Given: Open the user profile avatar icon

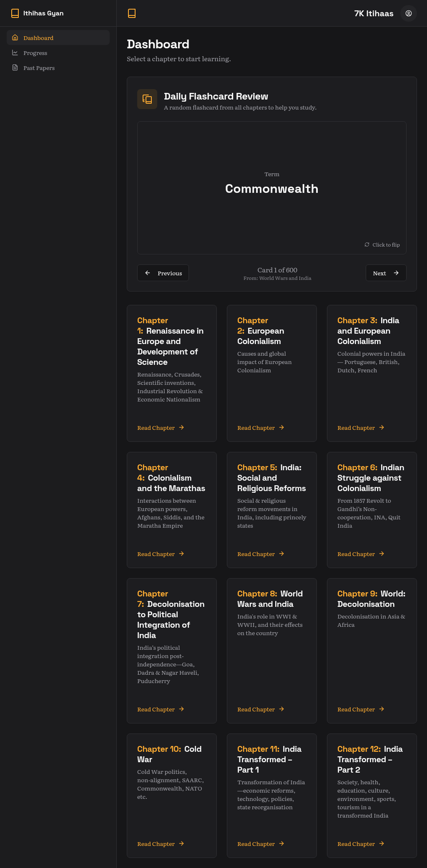Looking at the screenshot, I should (408, 13).
